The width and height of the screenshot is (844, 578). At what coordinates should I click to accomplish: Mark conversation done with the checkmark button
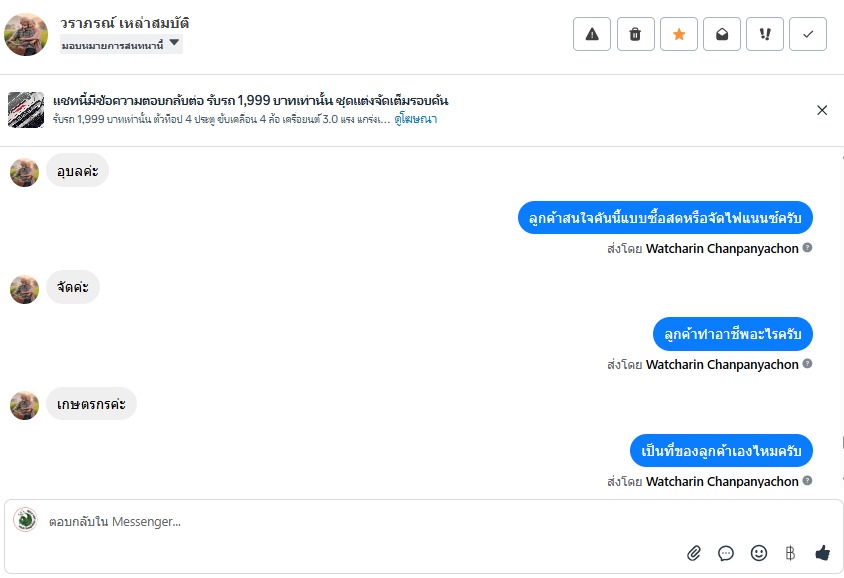tap(808, 34)
